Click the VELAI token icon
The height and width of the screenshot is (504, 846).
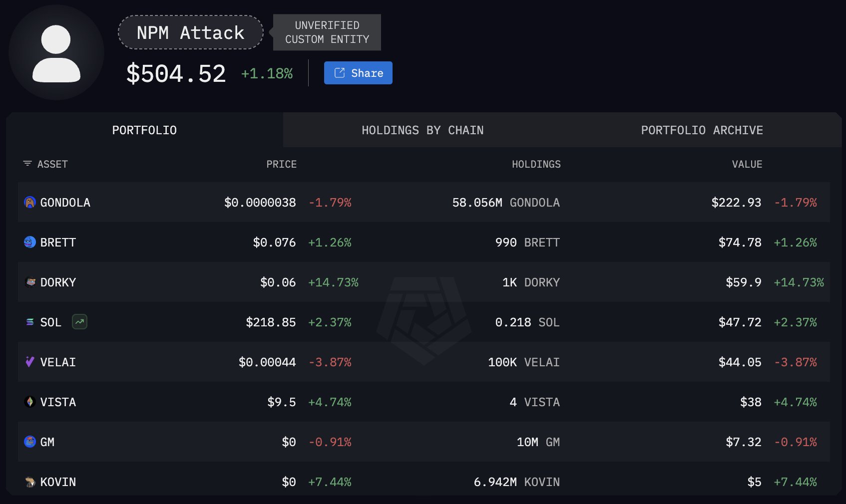point(30,362)
